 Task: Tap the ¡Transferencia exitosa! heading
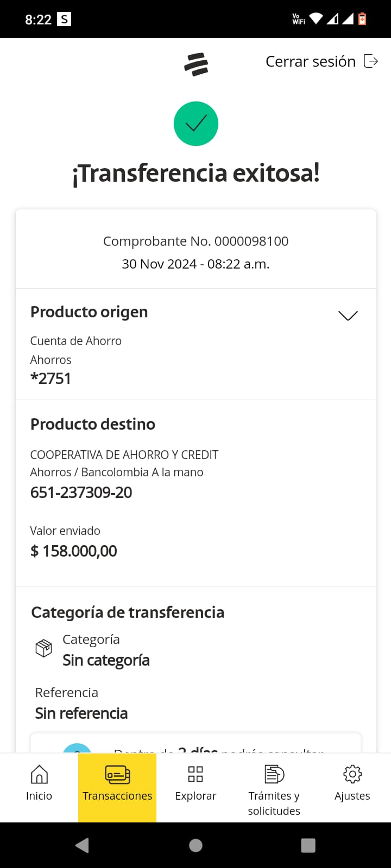coord(196,174)
